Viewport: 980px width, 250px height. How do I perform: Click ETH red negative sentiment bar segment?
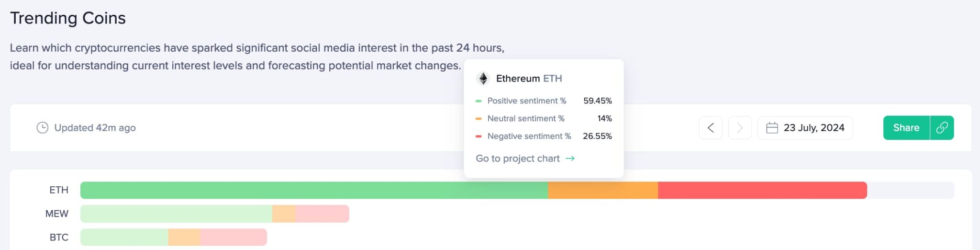point(762,190)
